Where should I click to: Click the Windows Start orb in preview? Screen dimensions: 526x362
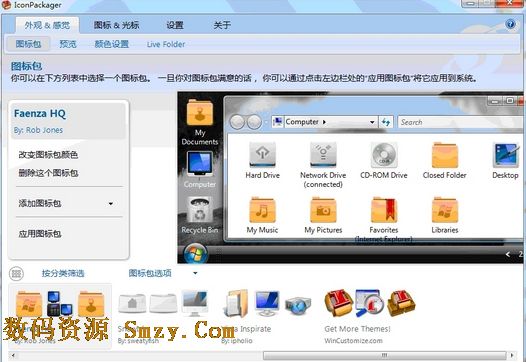(x=196, y=253)
